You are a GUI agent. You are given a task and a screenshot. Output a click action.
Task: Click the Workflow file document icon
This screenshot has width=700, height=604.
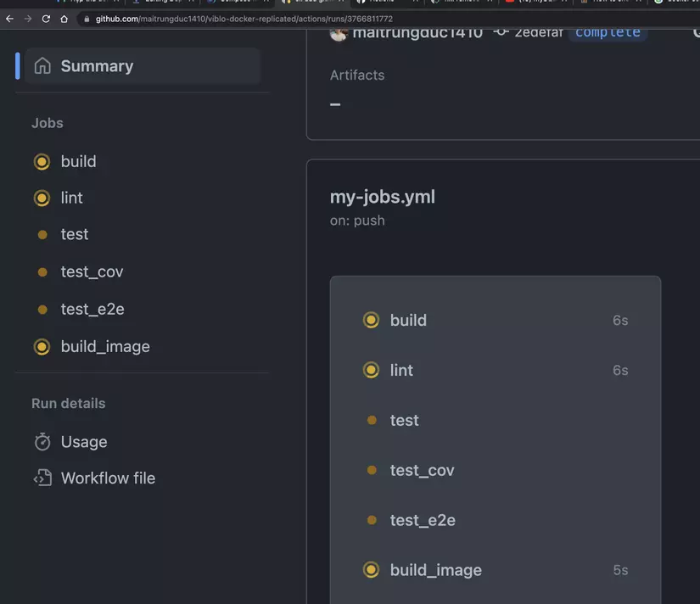42,478
